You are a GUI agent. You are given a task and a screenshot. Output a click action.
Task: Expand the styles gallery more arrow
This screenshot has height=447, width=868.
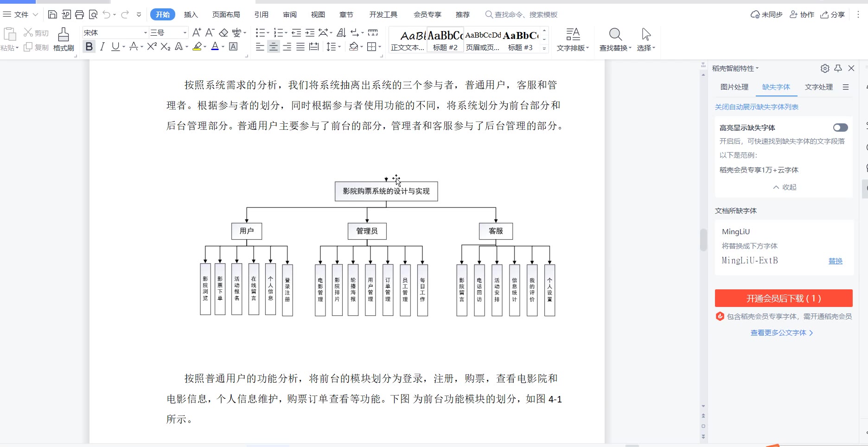click(x=544, y=48)
